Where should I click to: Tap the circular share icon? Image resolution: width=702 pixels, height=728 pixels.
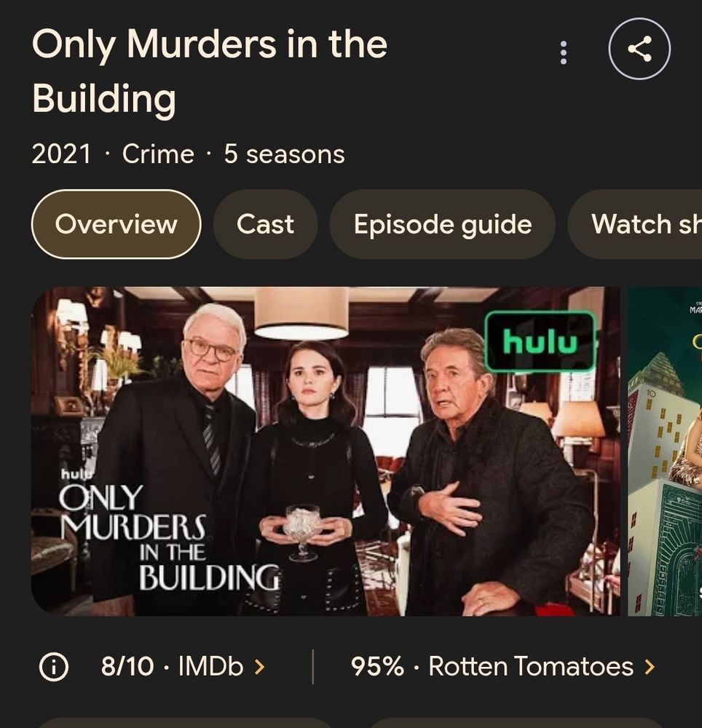click(x=639, y=49)
